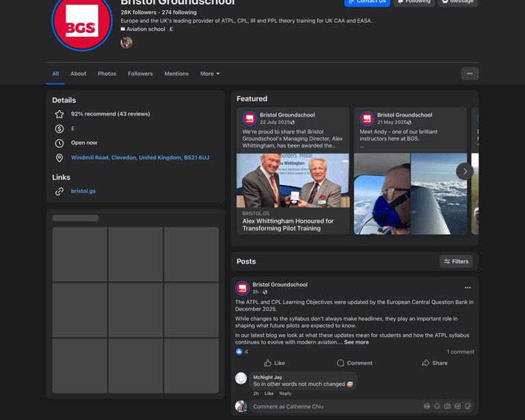Switch to the About tab
Viewport: 525px width, 420px height.
[78, 74]
